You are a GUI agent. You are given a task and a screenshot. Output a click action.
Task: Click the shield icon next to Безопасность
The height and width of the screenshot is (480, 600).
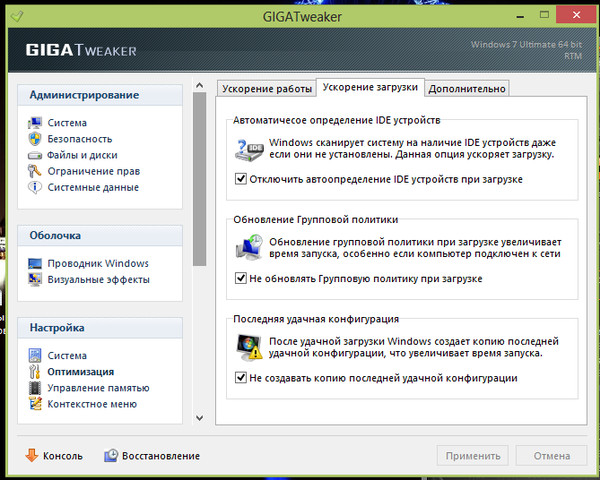click(x=35, y=139)
